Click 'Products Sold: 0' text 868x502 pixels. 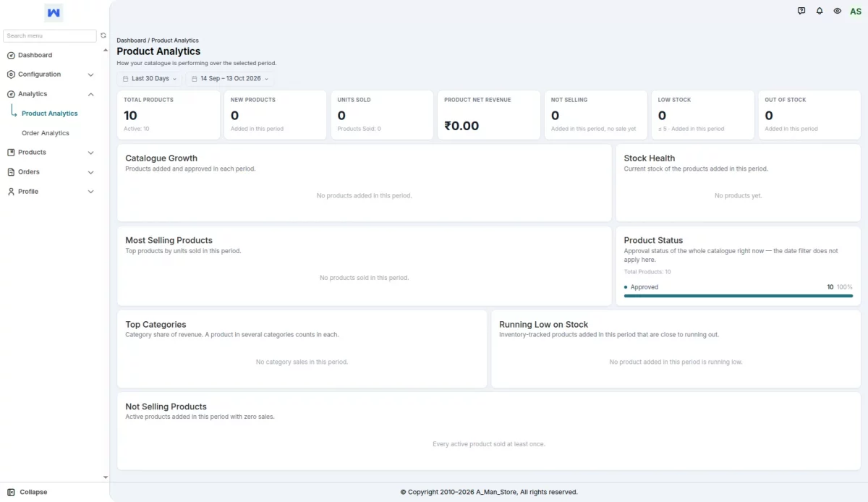[359, 129]
